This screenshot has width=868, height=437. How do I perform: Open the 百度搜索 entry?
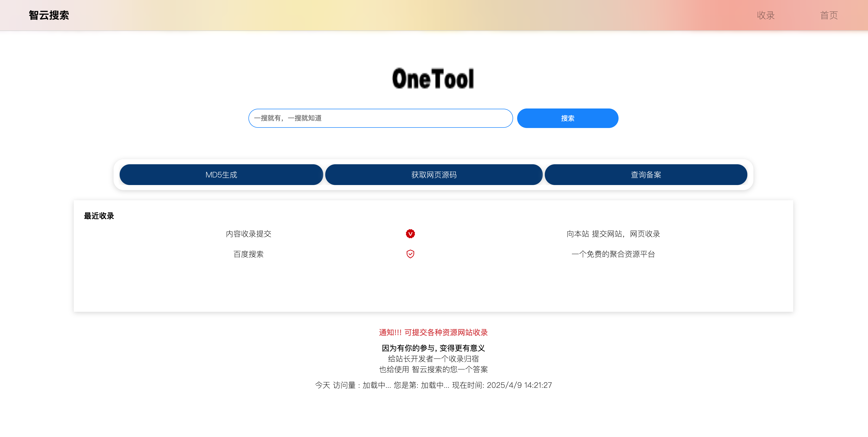point(248,254)
